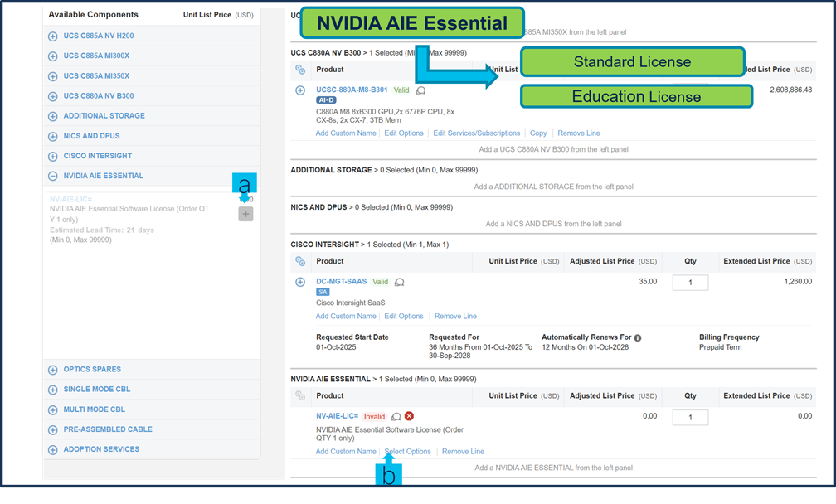Click red error icon on NV-AIE-LIC=
The width and height of the screenshot is (836, 504).
point(409,416)
